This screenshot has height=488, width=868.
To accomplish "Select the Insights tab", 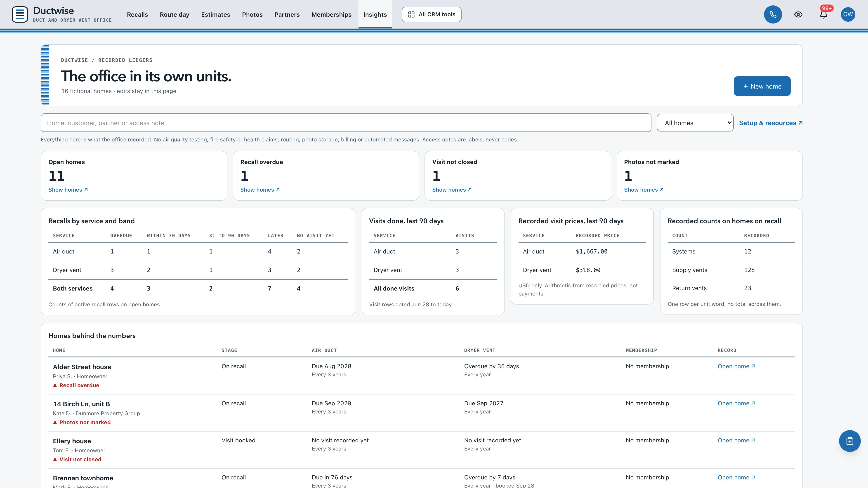I will pos(375,14).
